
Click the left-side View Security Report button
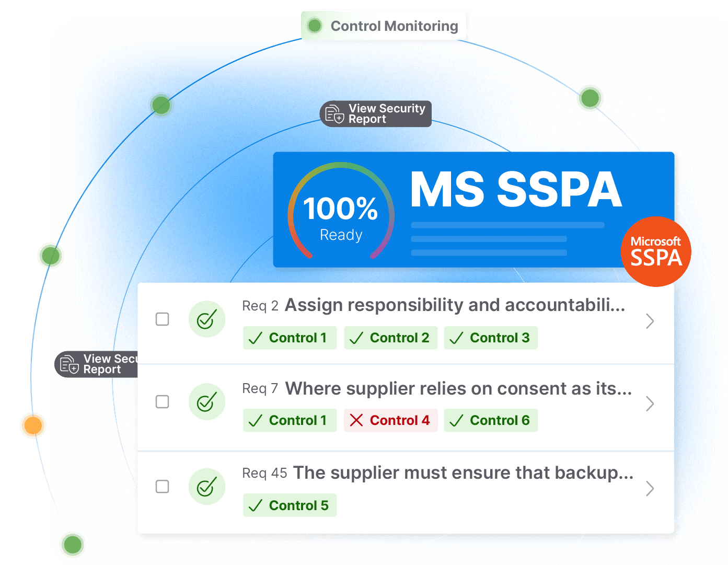point(97,364)
